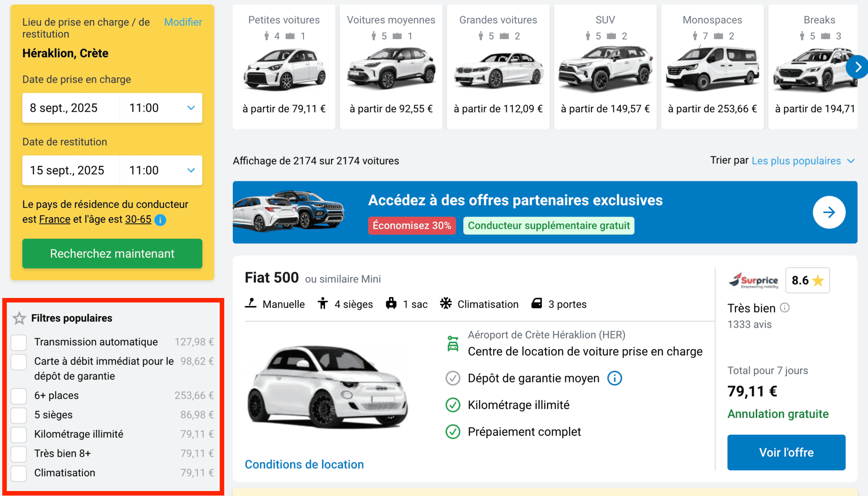Click the 1 sac luggage icon
Screen dimensions: 868x496
tap(391, 303)
